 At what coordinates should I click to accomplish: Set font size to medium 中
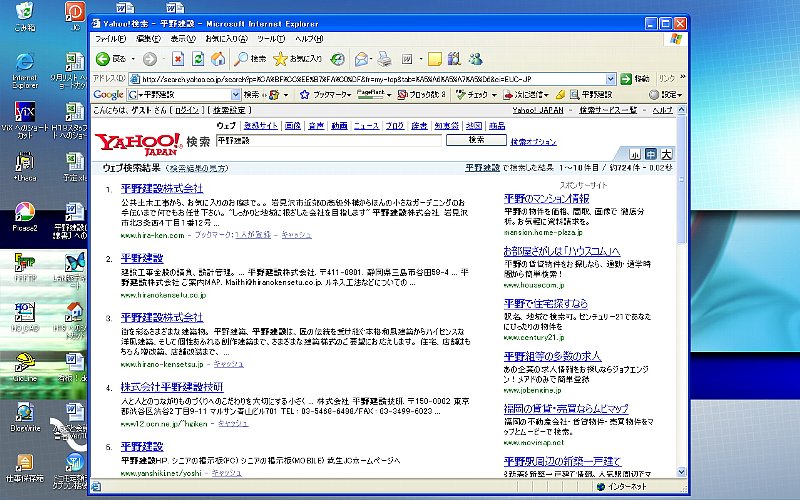pos(651,154)
